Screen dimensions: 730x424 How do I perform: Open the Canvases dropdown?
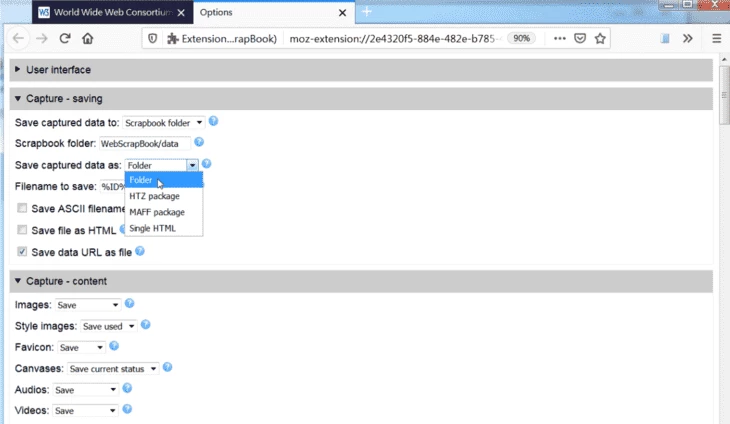coord(113,369)
